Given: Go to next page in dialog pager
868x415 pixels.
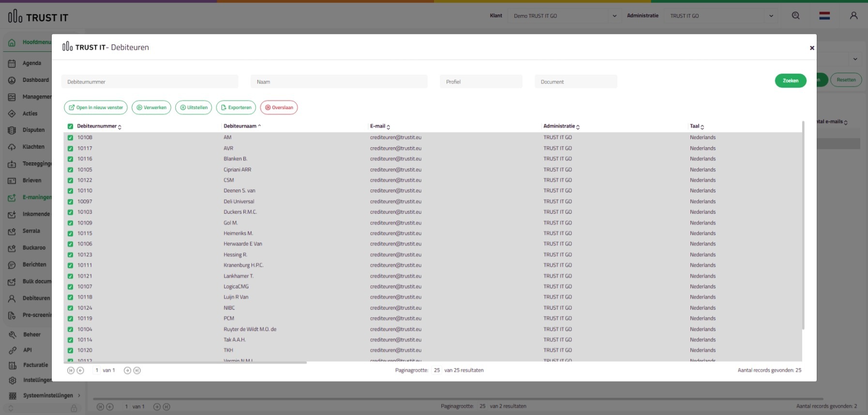Looking at the screenshot, I should pos(127,370).
